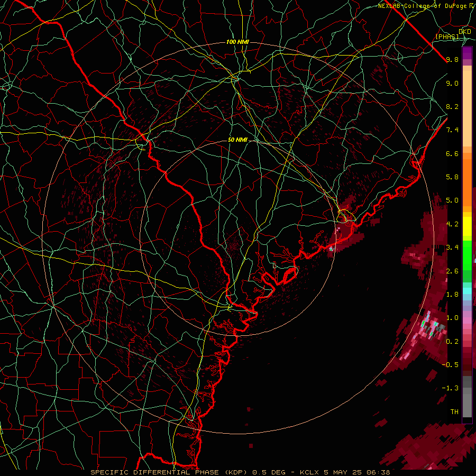Pick the yellow segment of the color bar
Viewport: 476px width, 476px height.
(x=467, y=226)
